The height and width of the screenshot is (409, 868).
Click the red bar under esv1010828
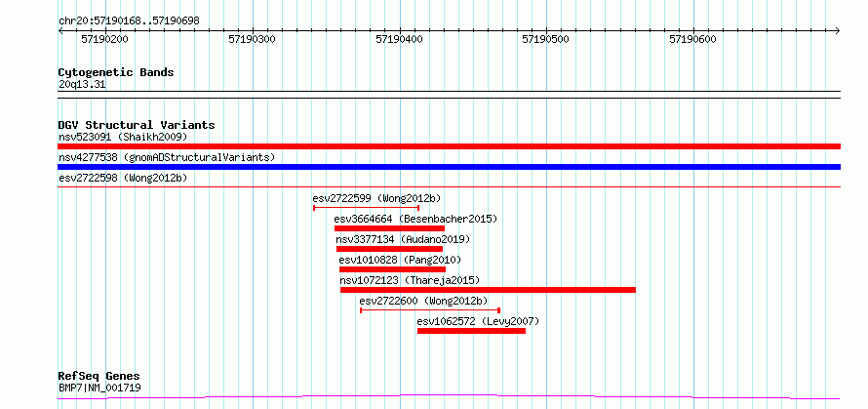coord(392,269)
